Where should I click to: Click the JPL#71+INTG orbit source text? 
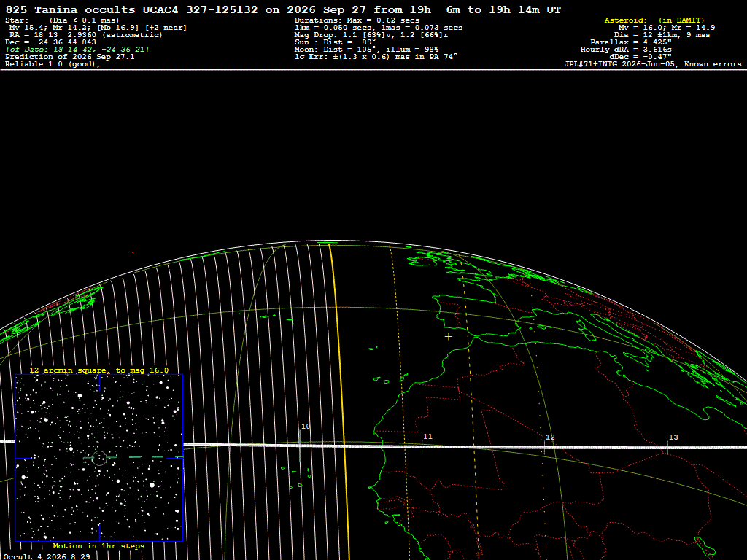click(x=653, y=64)
